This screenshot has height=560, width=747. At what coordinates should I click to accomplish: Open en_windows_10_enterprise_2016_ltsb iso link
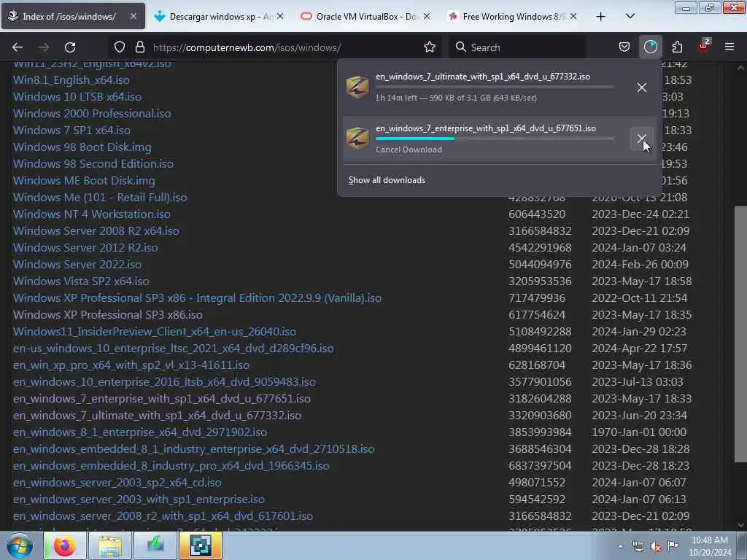[164, 381]
